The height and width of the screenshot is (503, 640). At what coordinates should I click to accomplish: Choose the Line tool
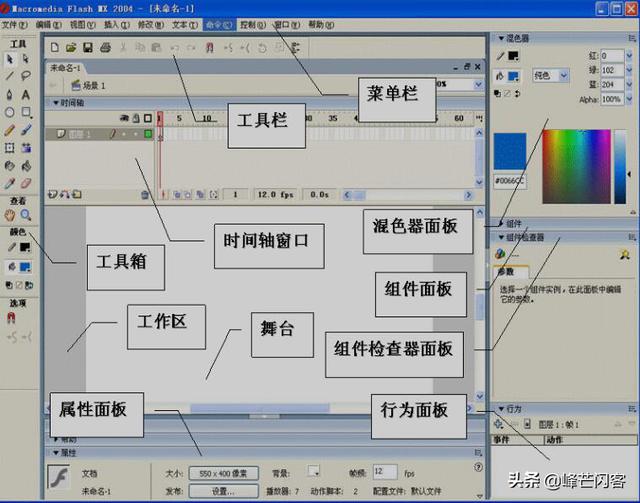[x=10, y=76]
